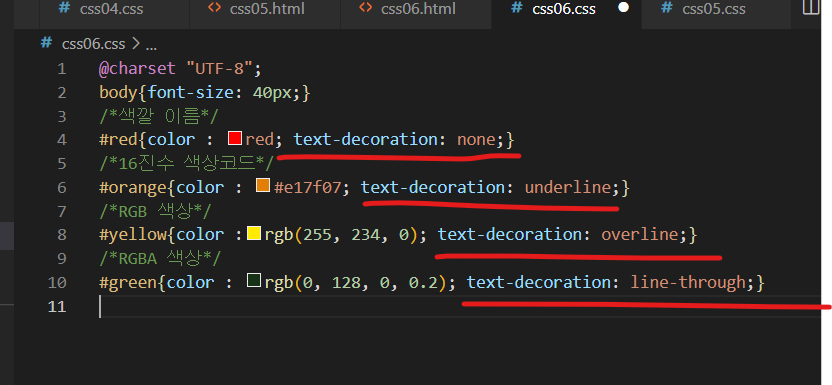Click line number 11 in gutter
Screen dimensions: 832x385
coord(57,307)
